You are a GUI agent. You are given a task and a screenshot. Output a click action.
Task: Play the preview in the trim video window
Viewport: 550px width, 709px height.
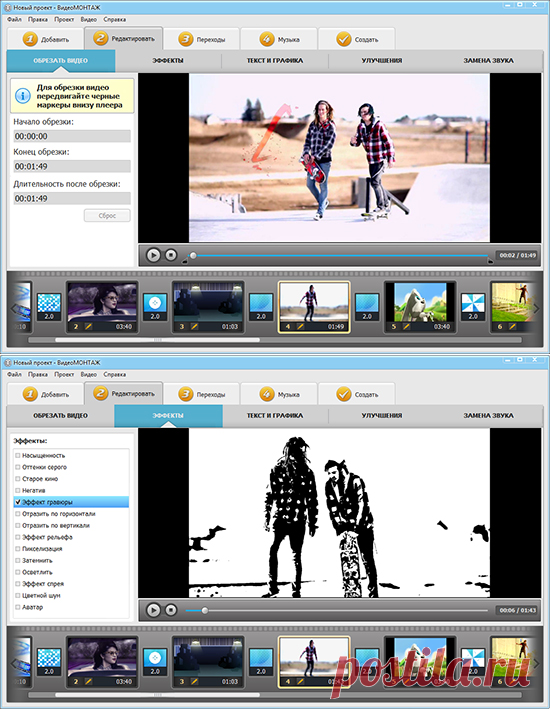point(153,255)
